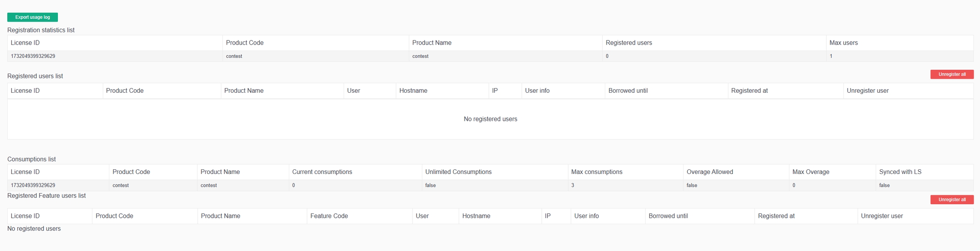
Task: Click the Export usage log button
Action: (x=32, y=17)
